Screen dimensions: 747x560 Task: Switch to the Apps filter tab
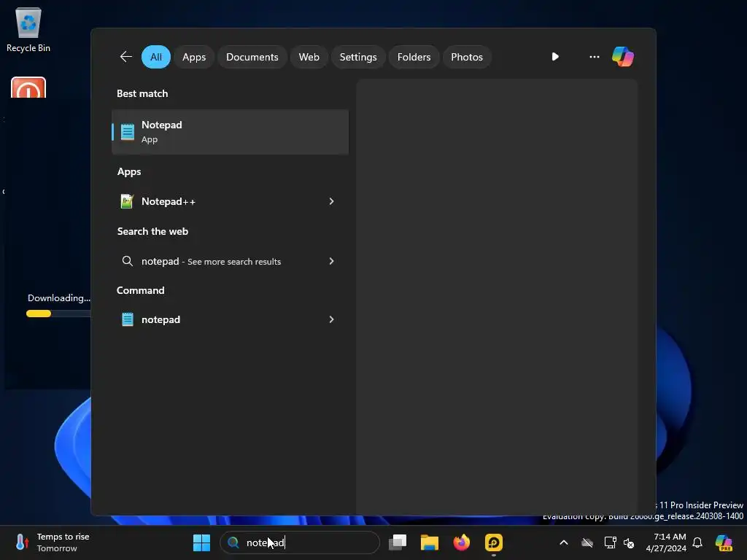click(194, 57)
